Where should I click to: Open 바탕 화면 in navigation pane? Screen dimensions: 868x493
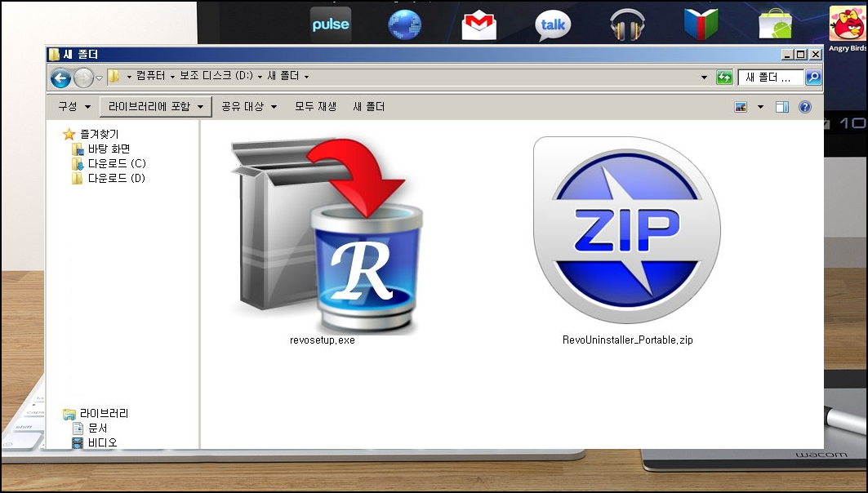(x=109, y=149)
